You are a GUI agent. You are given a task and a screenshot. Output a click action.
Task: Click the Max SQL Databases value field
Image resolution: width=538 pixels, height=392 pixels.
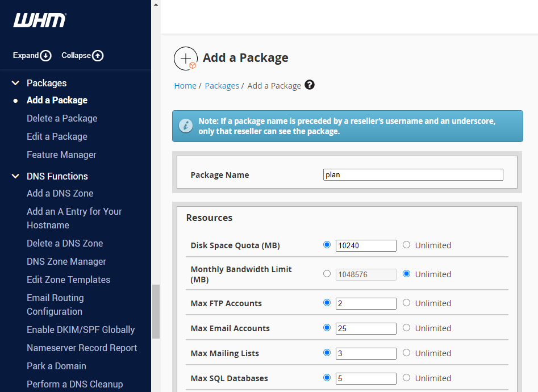click(x=366, y=378)
